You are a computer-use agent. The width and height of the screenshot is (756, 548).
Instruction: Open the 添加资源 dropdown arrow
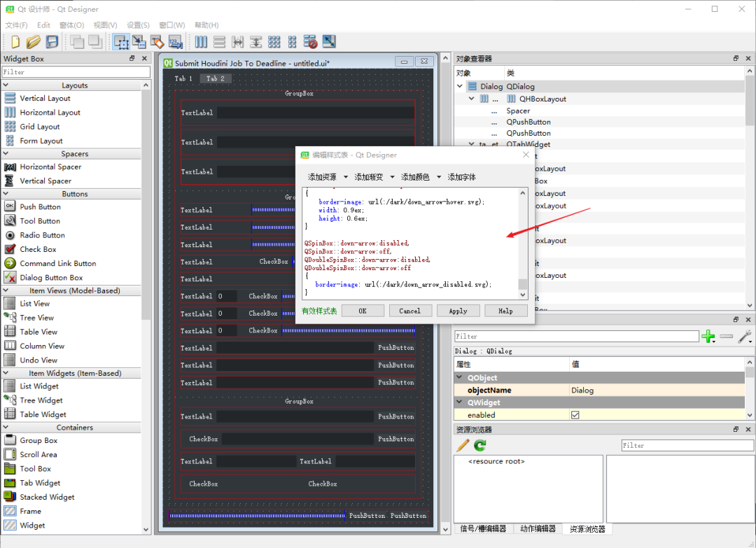(x=346, y=177)
